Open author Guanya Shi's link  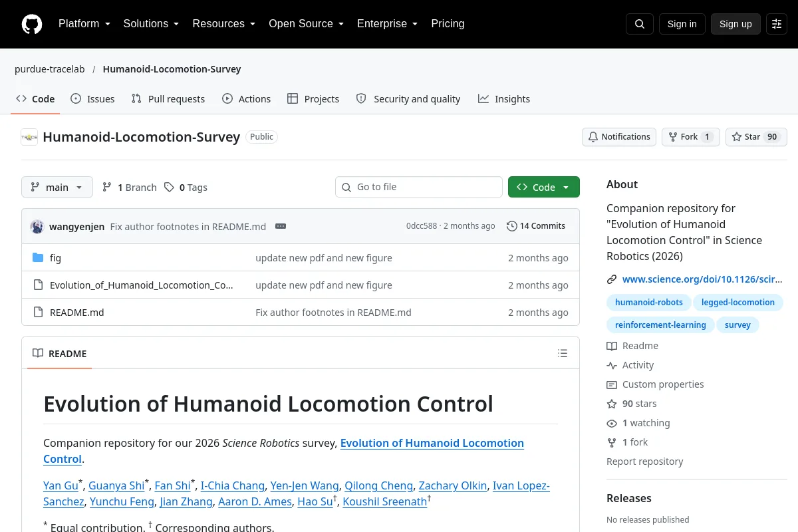pos(116,485)
